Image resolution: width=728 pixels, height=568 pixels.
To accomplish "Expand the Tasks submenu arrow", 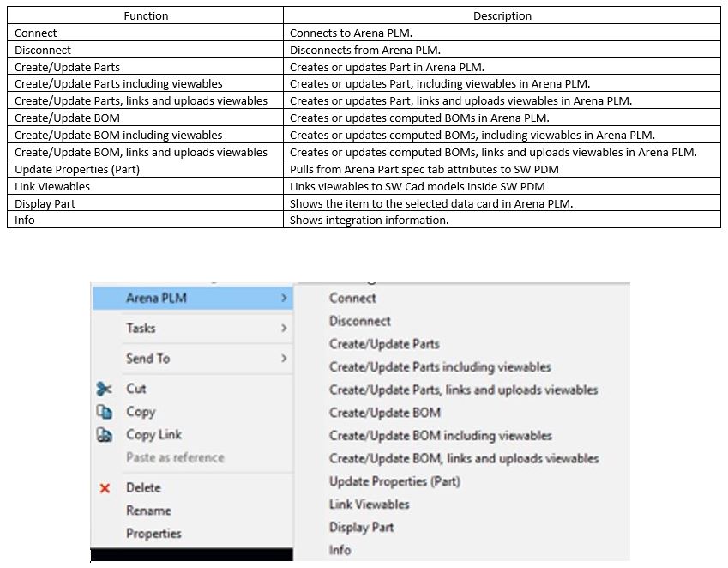I will point(284,329).
